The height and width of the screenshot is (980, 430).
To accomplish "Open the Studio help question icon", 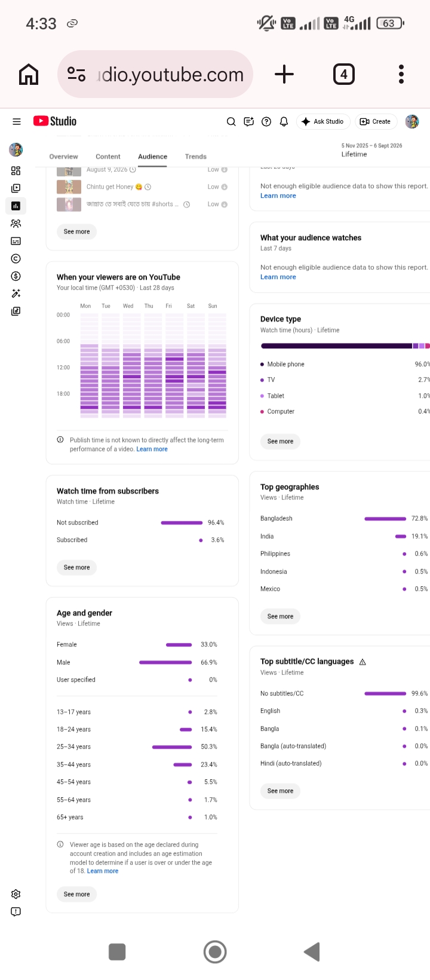I will click(266, 121).
